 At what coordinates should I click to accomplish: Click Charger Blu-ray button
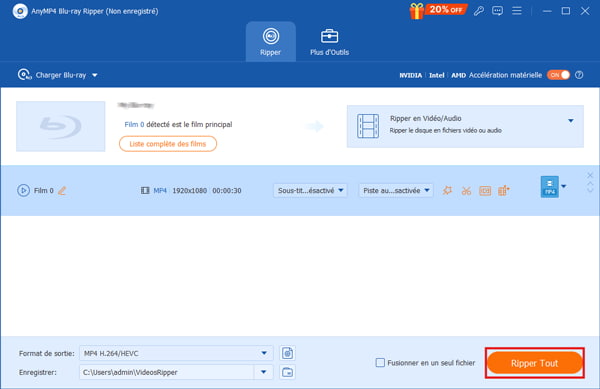[x=52, y=75]
